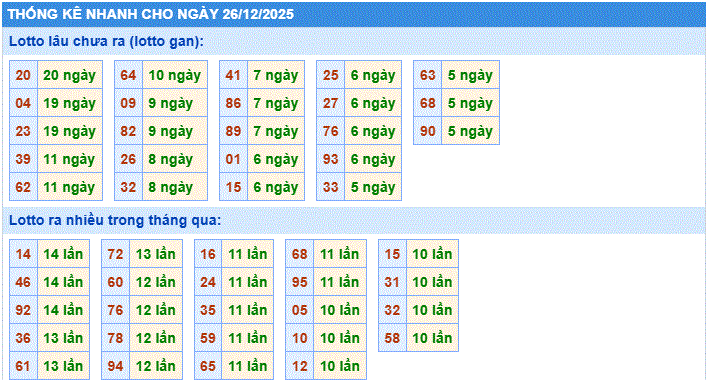Click number cell 16 in the frequent lotto table
Image resolution: width=708 pixels, height=380 pixels.
pyautogui.click(x=208, y=254)
